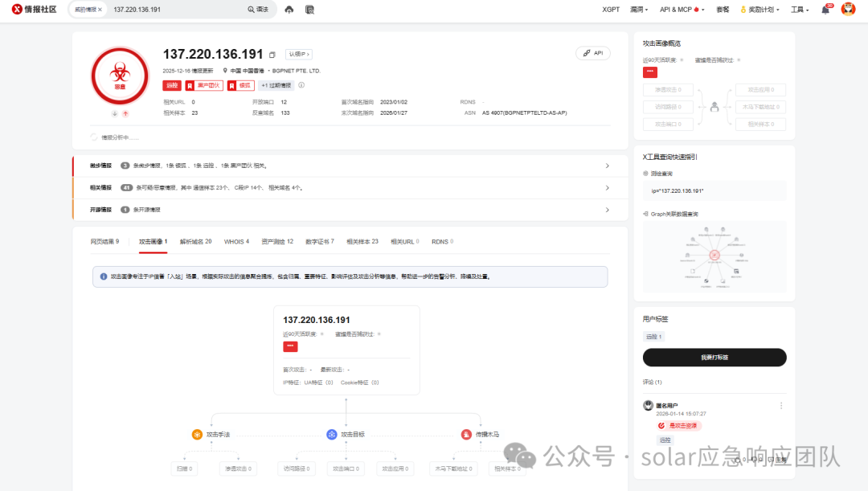Click the orange 攻击手法 node icon

(197, 435)
